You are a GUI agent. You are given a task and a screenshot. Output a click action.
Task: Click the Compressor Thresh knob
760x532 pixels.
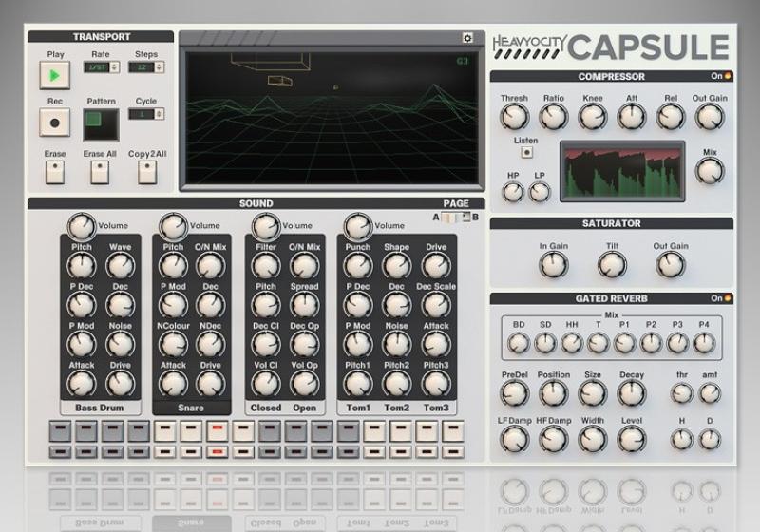coord(514,117)
